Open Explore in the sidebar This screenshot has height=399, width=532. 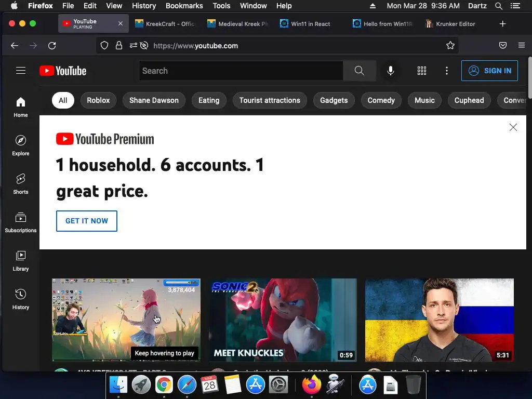tap(21, 145)
